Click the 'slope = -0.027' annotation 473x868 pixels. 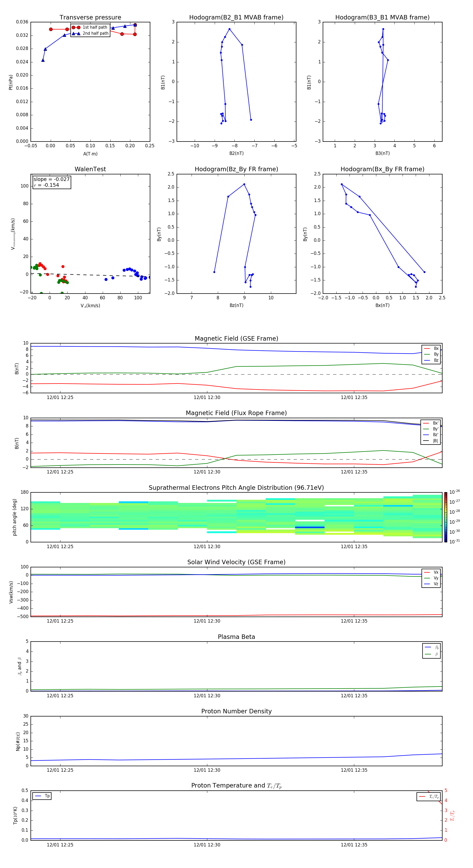click(x=52, y=179)
